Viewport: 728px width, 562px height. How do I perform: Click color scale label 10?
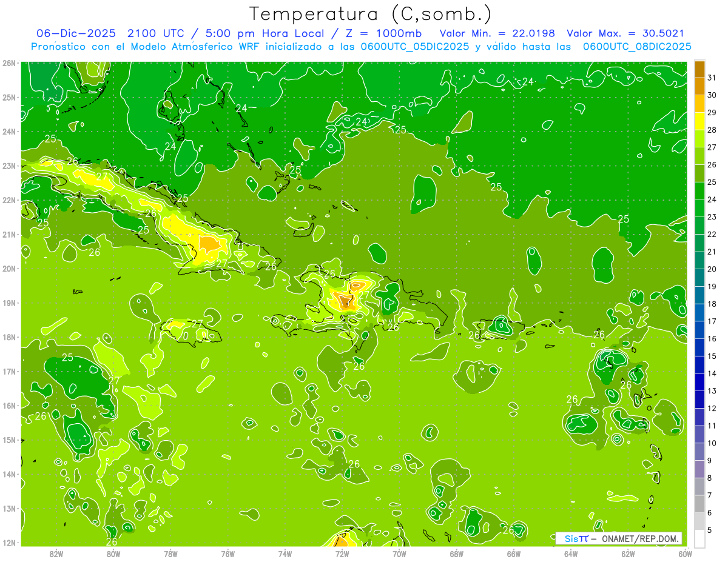(712, 443)
